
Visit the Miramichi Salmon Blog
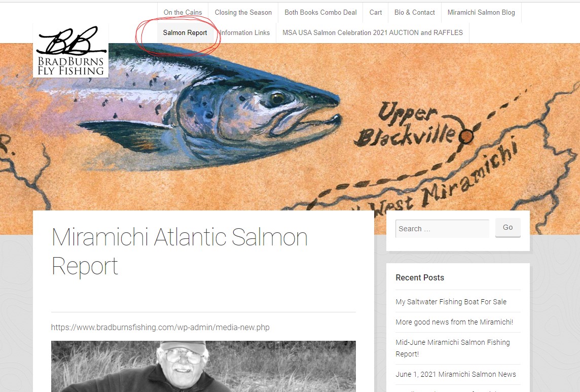coord(481,12)
